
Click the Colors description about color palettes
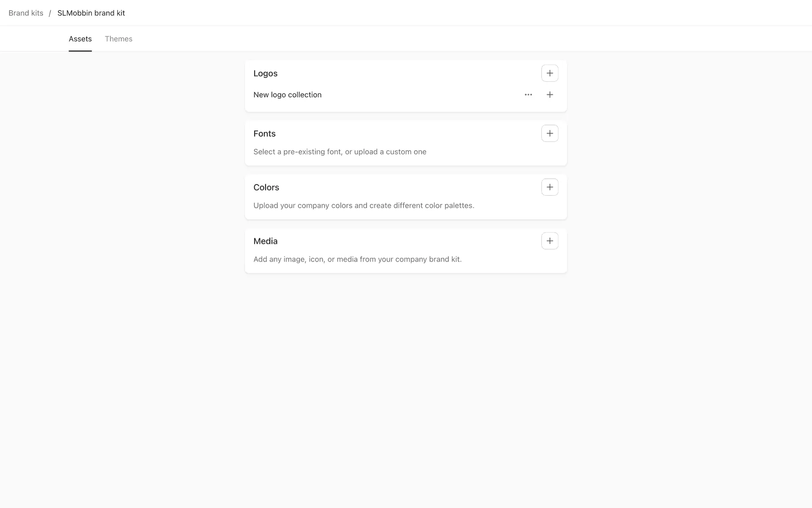(364, 206)
